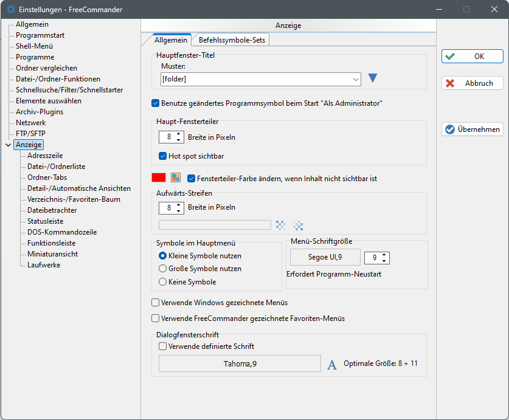Click the second checkered icon under Aufwärts-Streifen
Screen dimensions: 509x420
pyautogui.click(x=298, y=225)
